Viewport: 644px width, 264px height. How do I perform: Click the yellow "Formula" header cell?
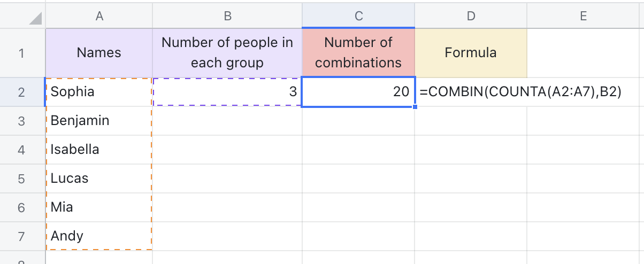click(471, 53)
